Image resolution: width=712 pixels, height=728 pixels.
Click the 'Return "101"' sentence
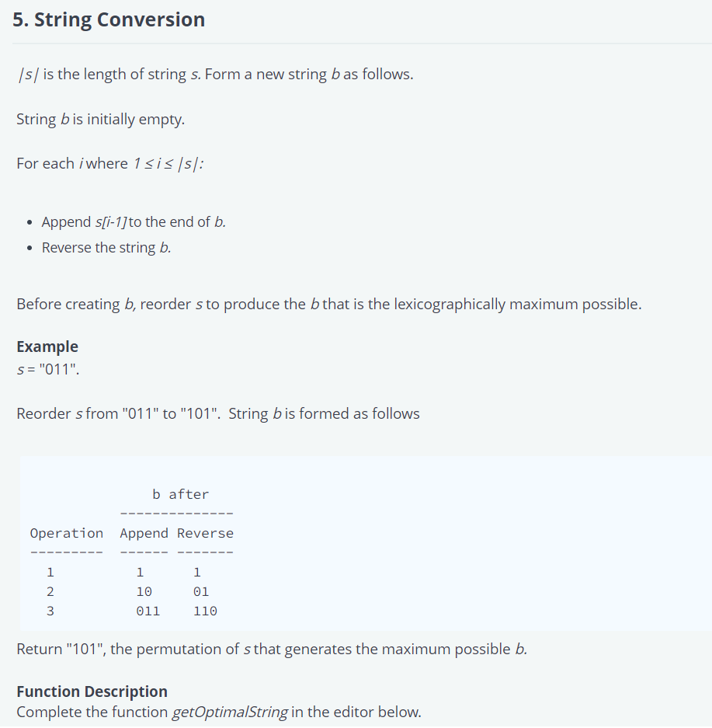[272, 649]
